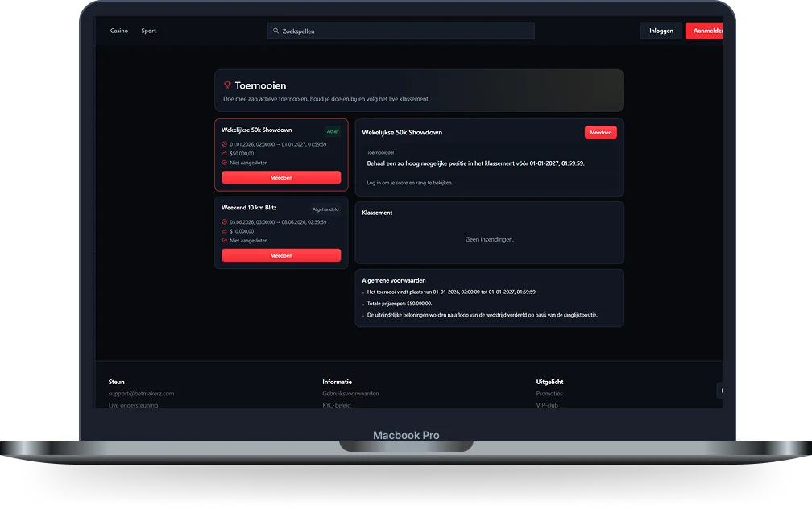This screenshot has height=509, width=812.
Task: Open the Promoties footer link
Action: point(549,394)
